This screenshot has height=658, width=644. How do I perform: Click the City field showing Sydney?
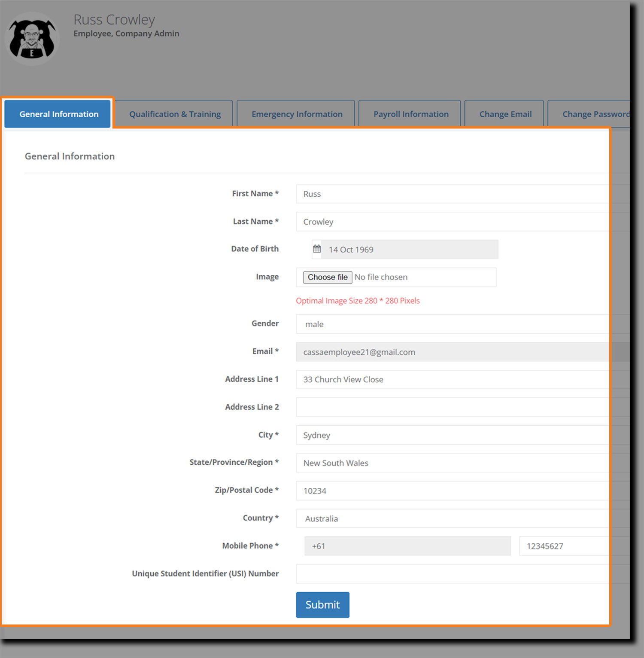coord(463,435)
